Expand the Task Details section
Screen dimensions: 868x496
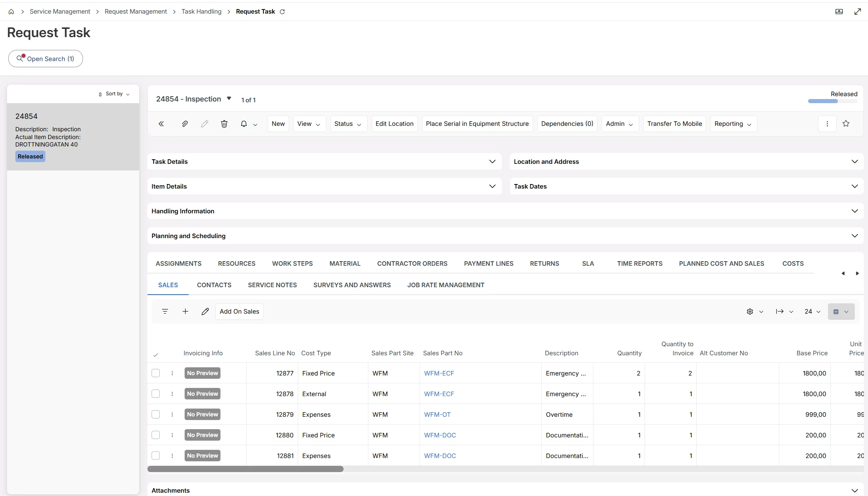(324, 161)
